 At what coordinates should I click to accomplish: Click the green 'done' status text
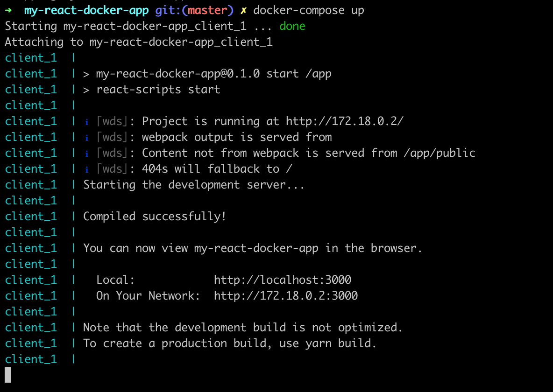pyautogui.click(x=292, y=26)
